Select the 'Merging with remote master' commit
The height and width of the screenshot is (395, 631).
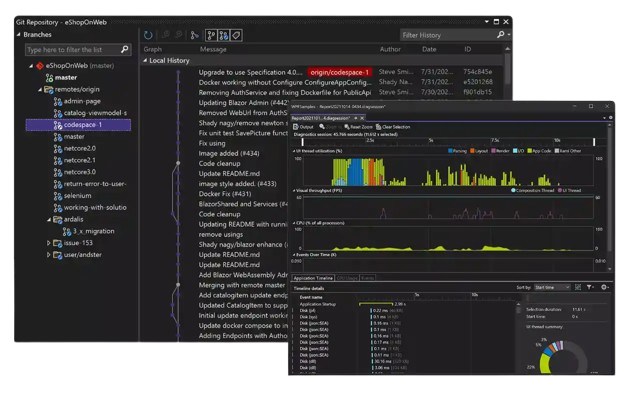(x=241, y=285)
